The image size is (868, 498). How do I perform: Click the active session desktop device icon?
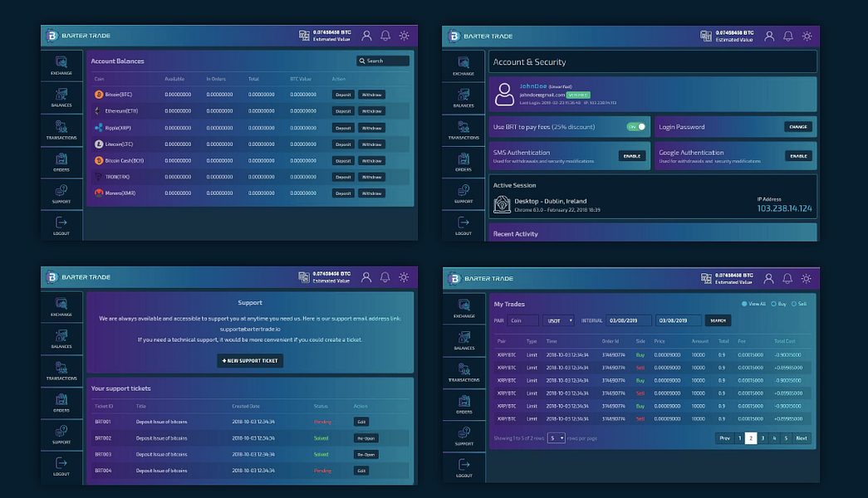point(502,205)
